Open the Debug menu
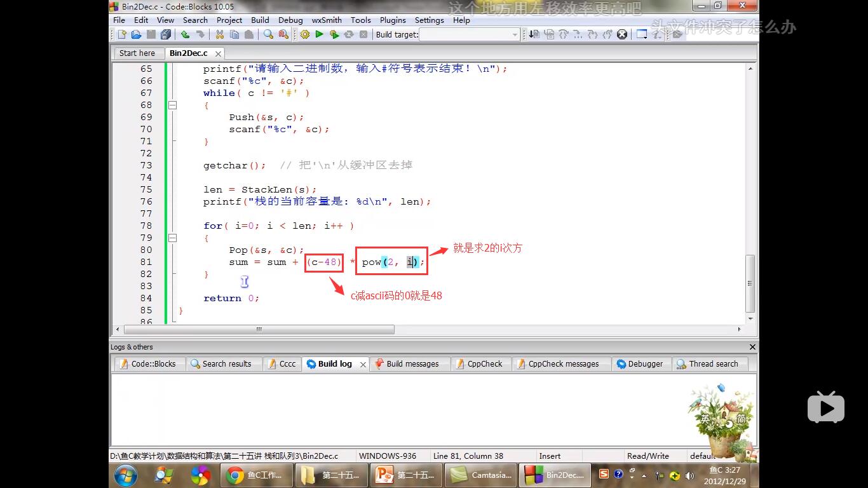 pyautogui.click(x=290, y=20)
